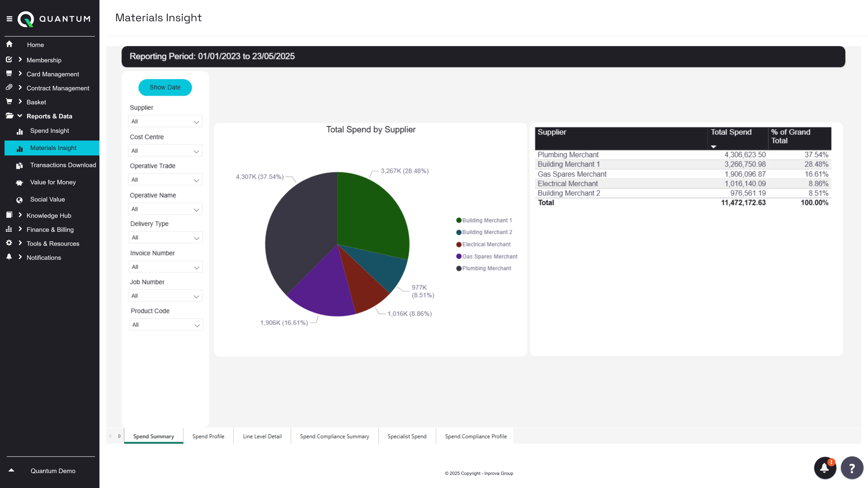Image resolution: width=868 pixels, height=488 pixels.
Task: Switch to the Spend Profile tab
Action: click(208, 436)
